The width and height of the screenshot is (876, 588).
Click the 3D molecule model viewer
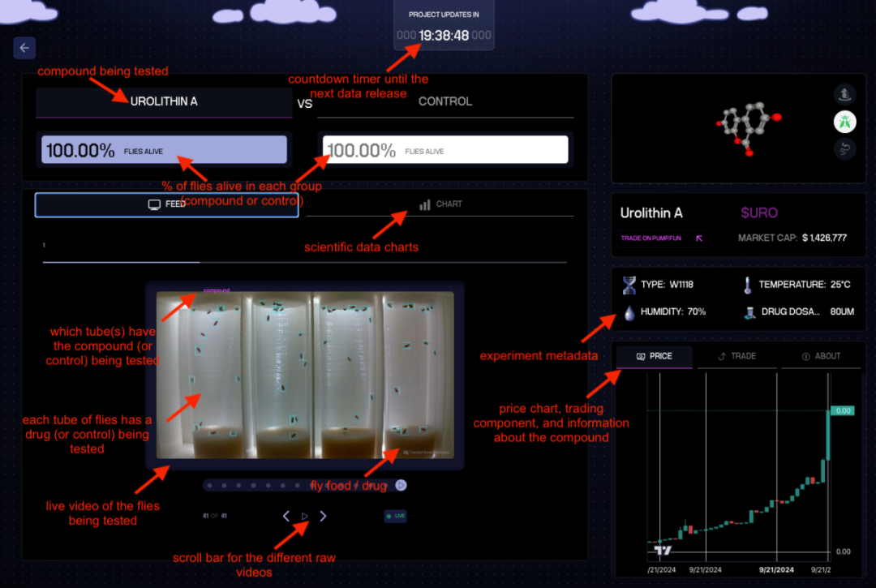click(748, 128)
